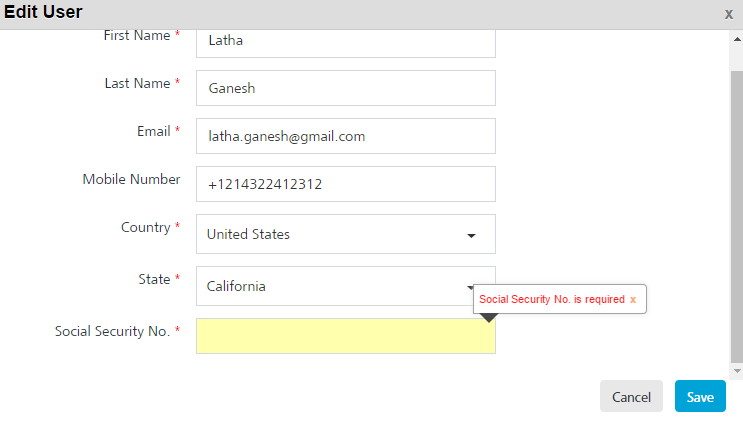Focus the Mobile Number input

click(x=345, y=184)
